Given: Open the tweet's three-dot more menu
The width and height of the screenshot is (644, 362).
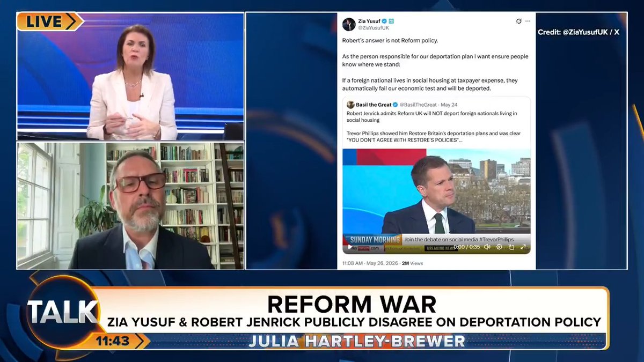Looking at the screenshot, I should pyautogui.click(x=528, y=21).
